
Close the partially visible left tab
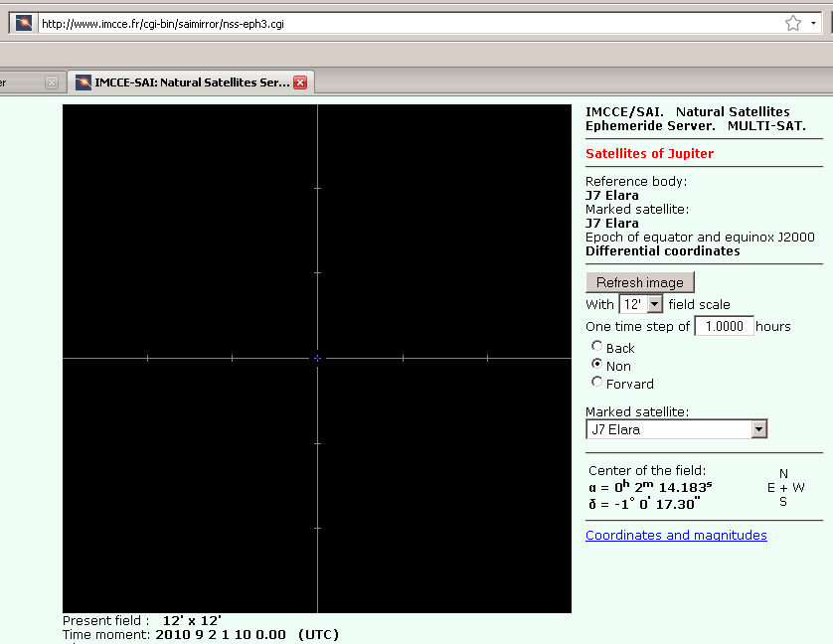[51, 82]
